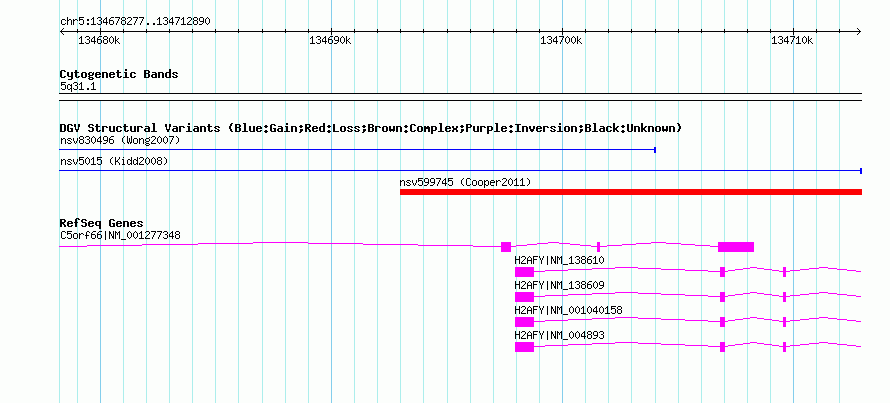
Task: Click the right arrow of the coordinate ruler
Action: click(859, 32)
